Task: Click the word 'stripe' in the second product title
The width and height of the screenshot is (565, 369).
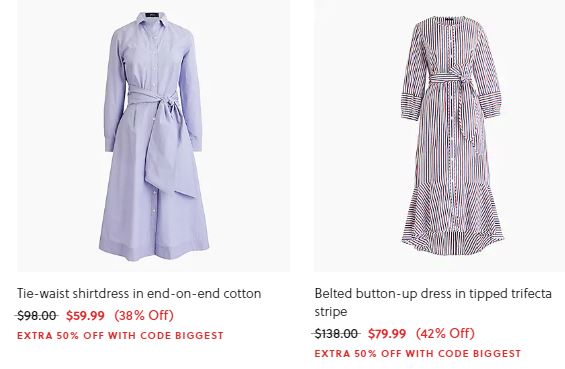Action: (x=331, y=311)
